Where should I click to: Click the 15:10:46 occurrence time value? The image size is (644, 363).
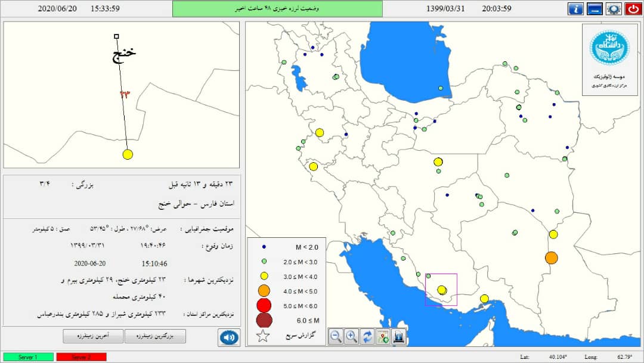point(154,263)
